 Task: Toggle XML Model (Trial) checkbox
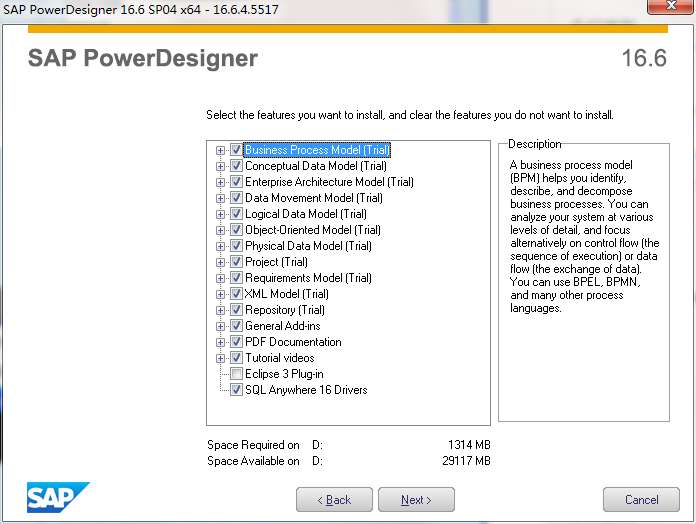coord(236,294)
